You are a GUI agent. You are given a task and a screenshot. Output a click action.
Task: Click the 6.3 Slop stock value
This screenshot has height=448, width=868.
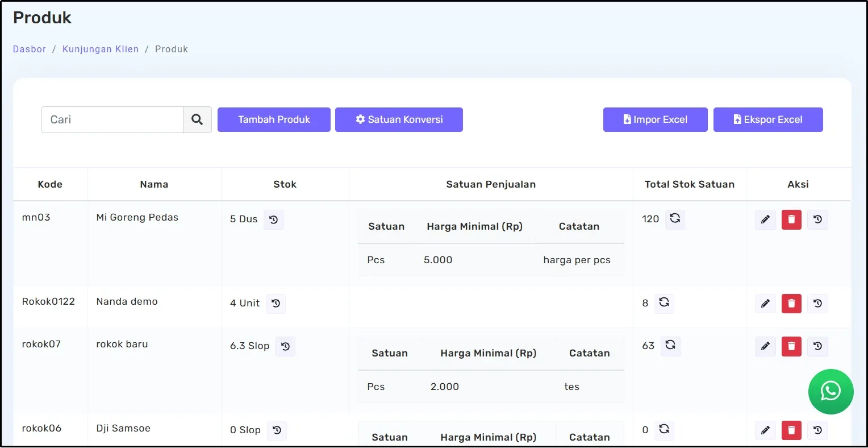249,346
